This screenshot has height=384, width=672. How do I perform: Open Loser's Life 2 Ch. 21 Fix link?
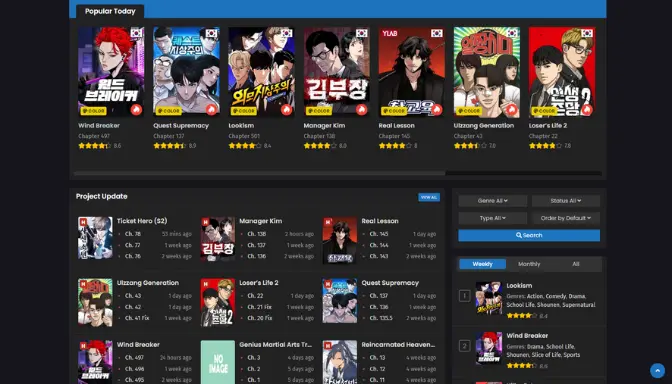(260, 307)
